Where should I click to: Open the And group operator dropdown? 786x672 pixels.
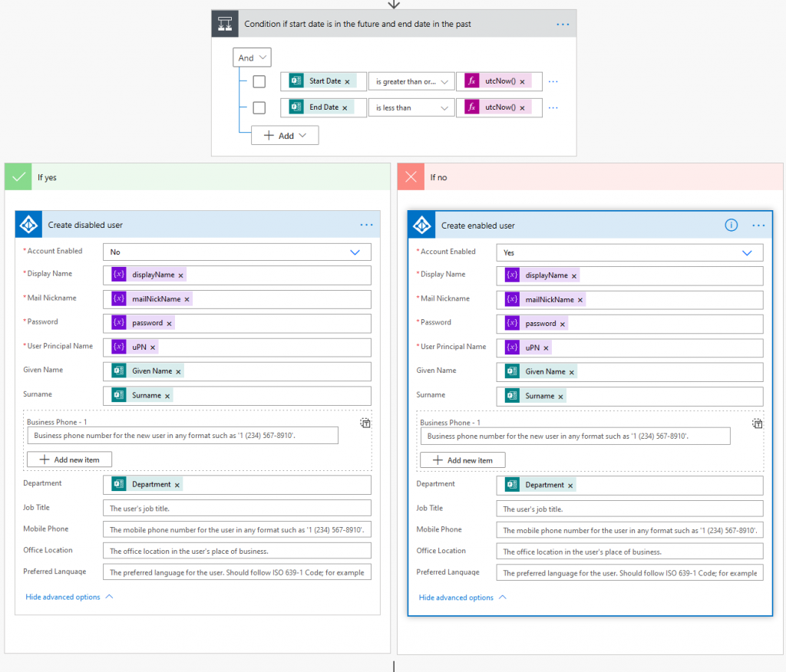(252, 58)
